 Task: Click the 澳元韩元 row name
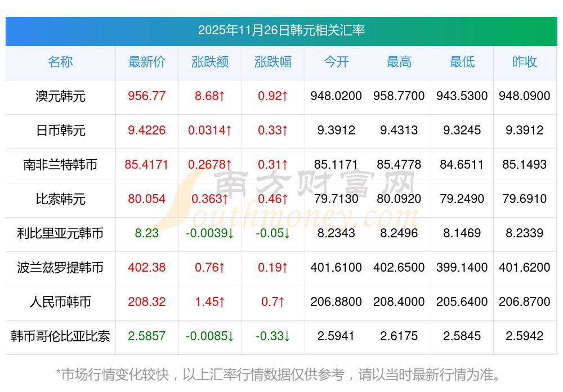tap(60, 96)
